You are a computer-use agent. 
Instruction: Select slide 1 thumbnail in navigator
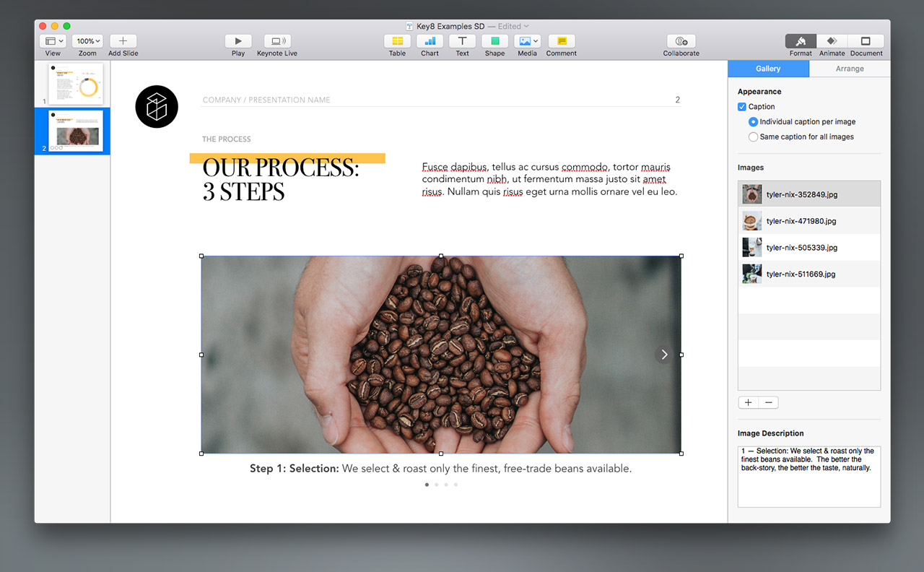pos(76,84)
